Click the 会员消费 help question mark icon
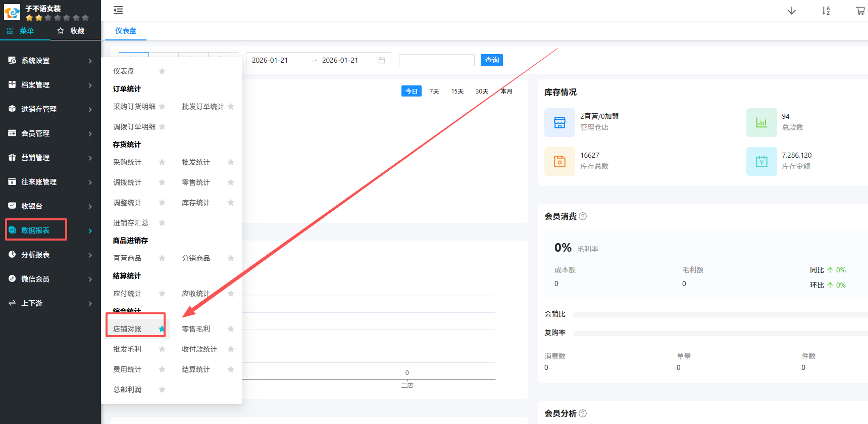The image size is (868, 424). pos(583,216)
